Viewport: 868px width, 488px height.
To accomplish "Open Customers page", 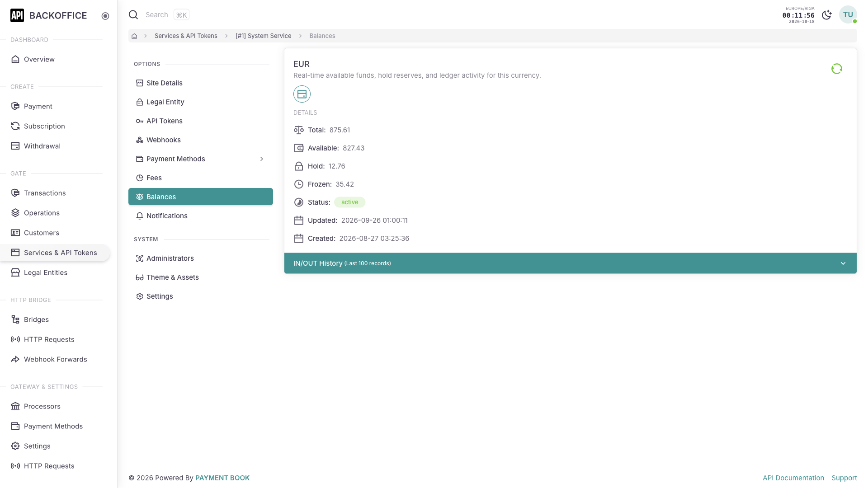I will coord(55,233).
